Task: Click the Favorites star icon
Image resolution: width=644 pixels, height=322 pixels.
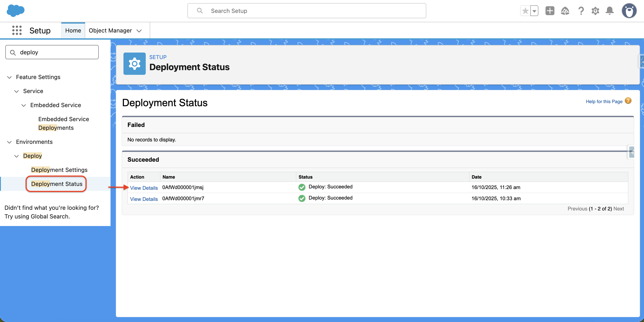Action: tap(525, 11)
